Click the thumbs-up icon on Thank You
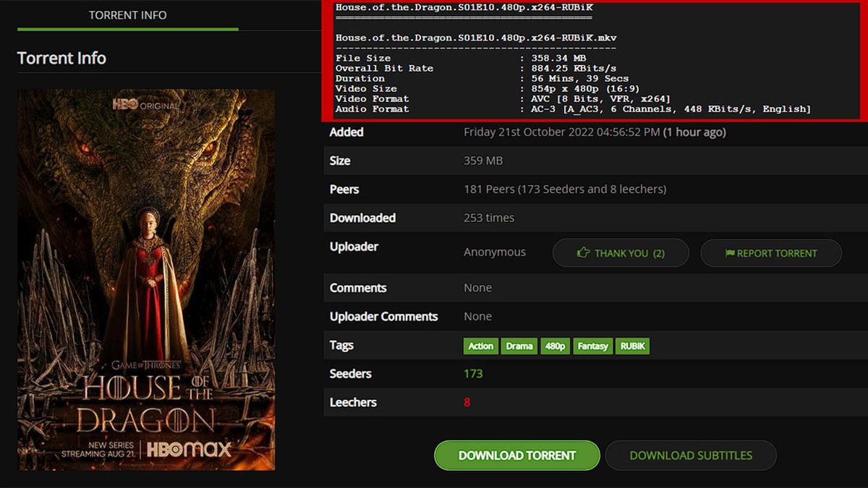This screenshot has width=868, height=488. pos(583,253)
